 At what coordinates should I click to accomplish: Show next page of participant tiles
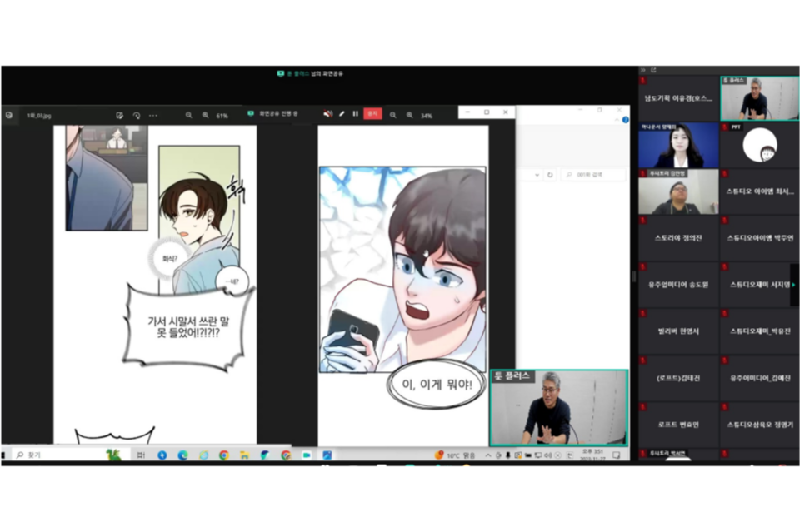794,285
